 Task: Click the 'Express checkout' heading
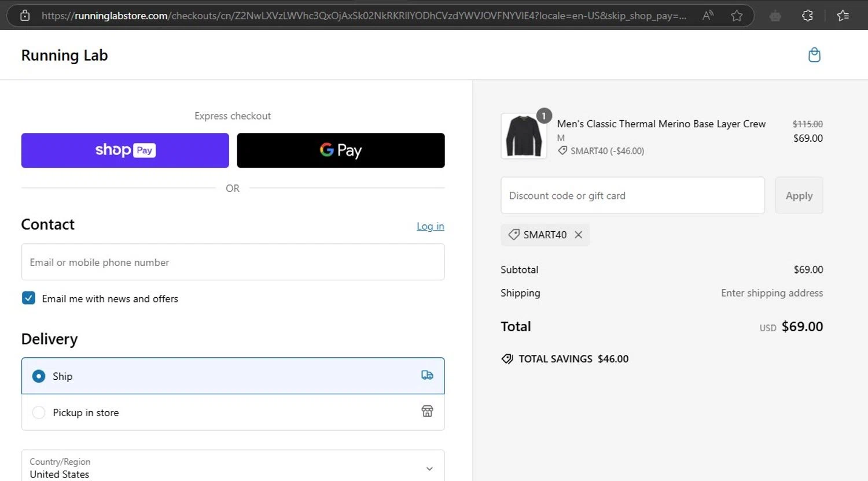[x=233, y=116]
